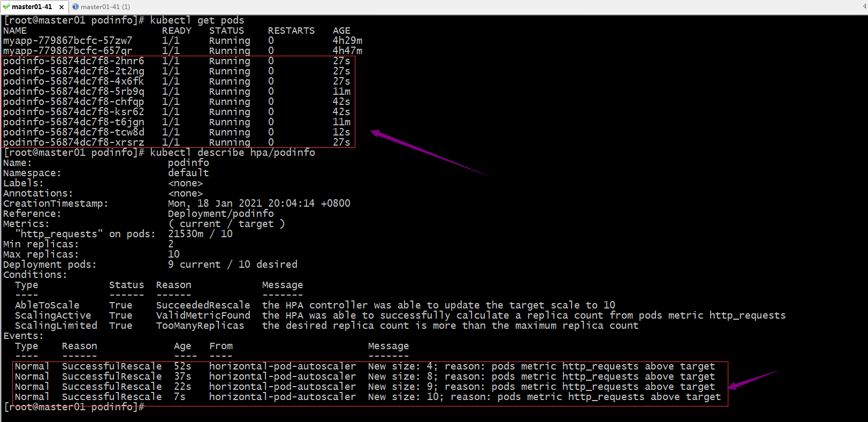Click the timestamp 'Mon, 18 Jan 2021 20:04:14 +0800'
Screen dimensions: 868x422
tap(259, 204)
